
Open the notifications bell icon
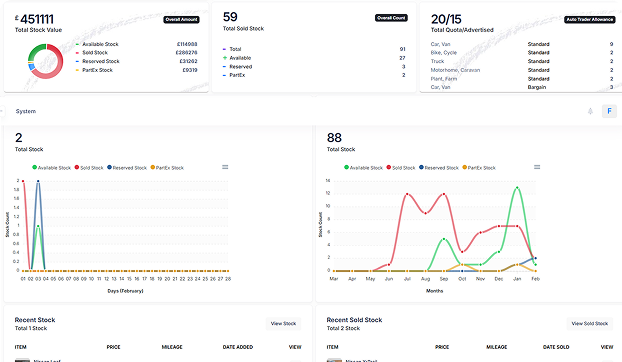[590, 111]
